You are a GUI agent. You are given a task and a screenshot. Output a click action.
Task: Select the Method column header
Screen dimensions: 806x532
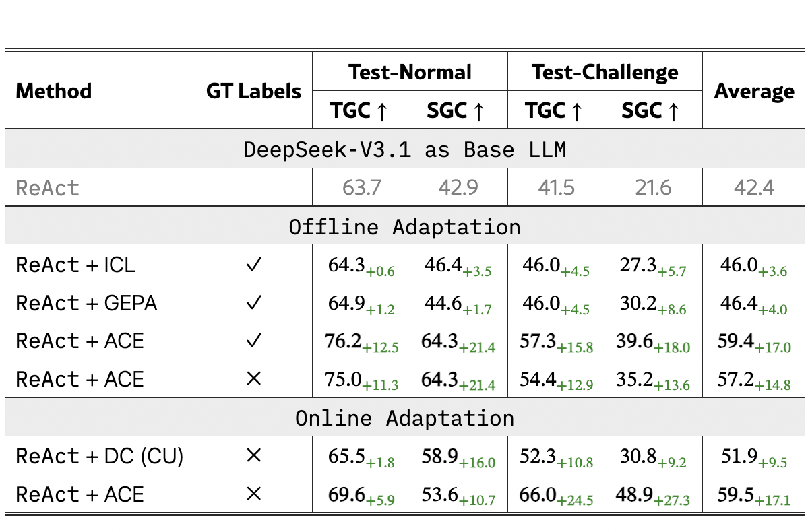coord(53,91)
